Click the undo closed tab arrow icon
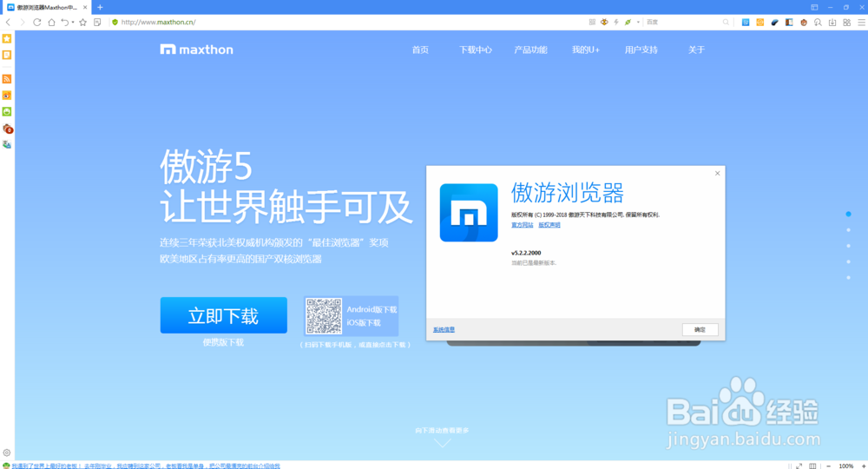Viewport: 868px width, 469px height. 65,23
